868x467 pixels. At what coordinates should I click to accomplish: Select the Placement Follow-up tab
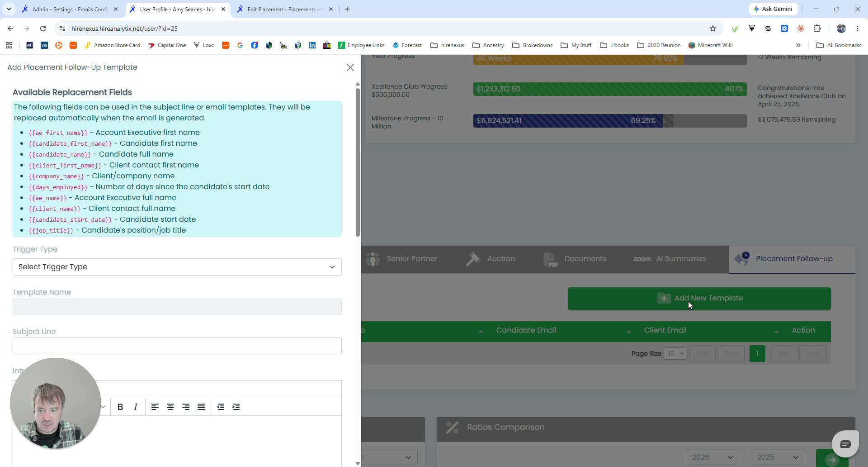click(792, 259)
